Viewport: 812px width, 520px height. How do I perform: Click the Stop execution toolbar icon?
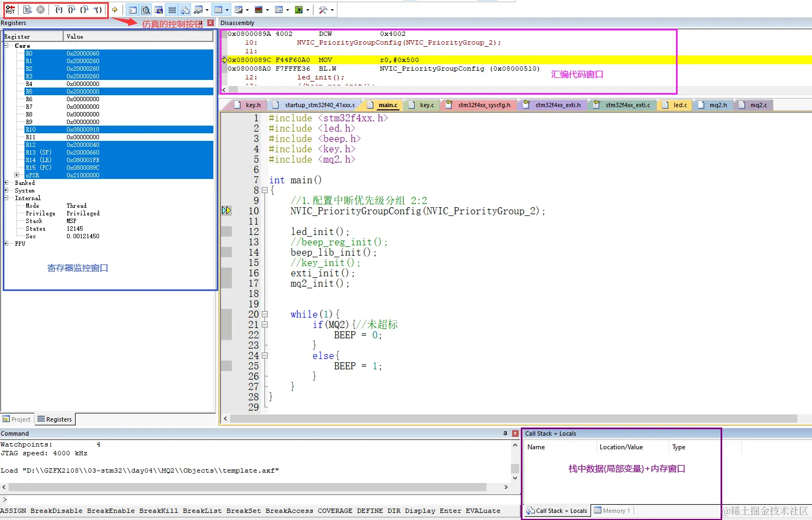tap(40, 10)
